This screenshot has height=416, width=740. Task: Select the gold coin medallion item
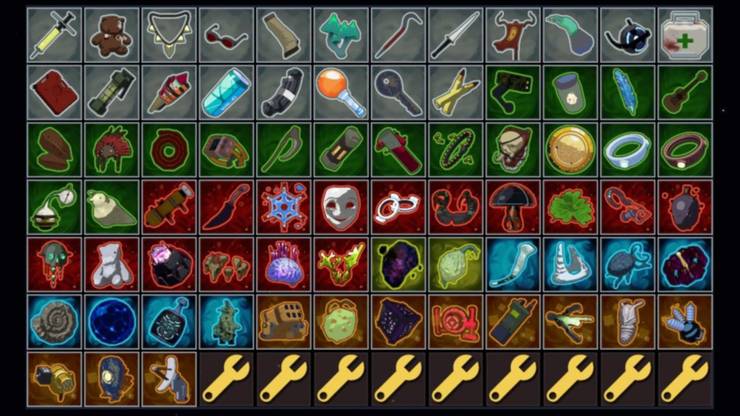[570, 150]
